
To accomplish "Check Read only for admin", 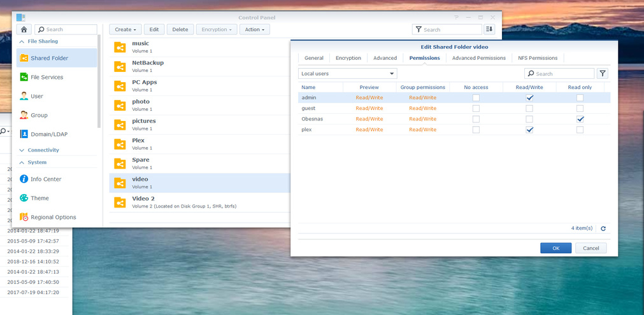I will click(580, 97).
